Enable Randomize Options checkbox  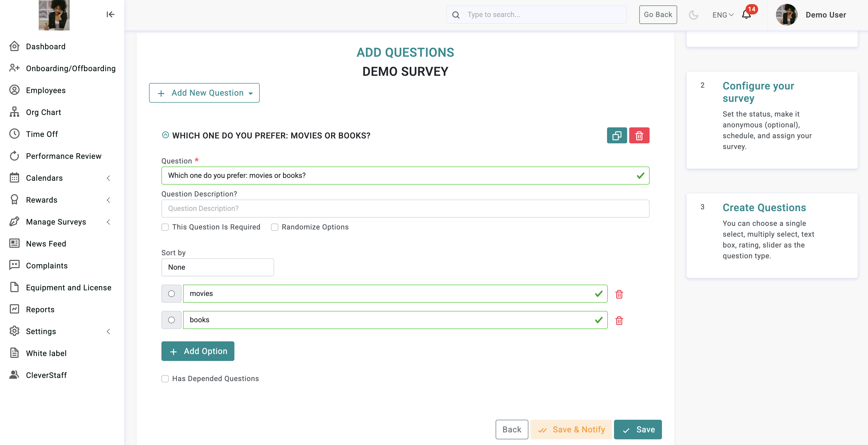pyautogui.click(x=275, y=227)
